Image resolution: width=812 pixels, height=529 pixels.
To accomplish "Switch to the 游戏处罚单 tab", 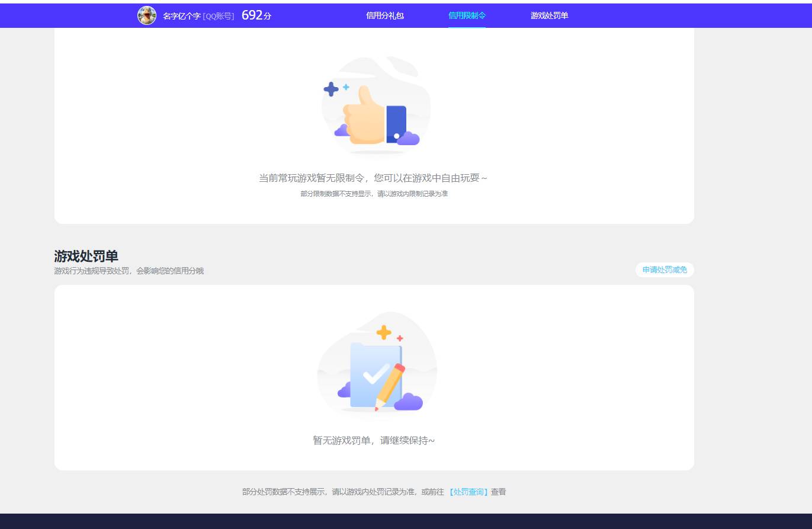I will [x=548, y=15].
